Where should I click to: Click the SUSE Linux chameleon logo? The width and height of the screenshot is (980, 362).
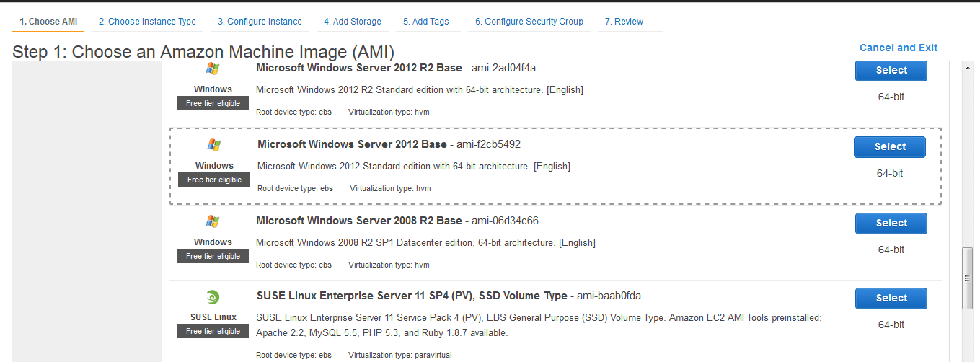[213, 297]
